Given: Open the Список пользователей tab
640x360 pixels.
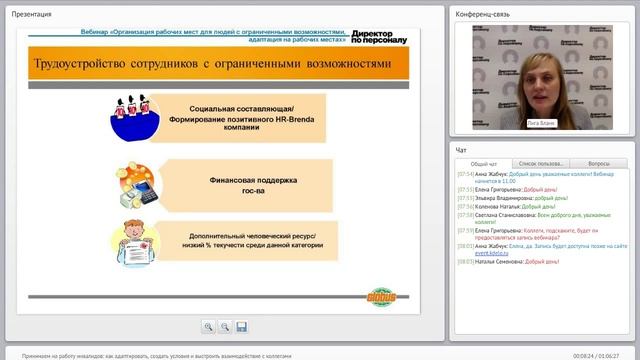Looking at the screenshot, I should tap(541, 164).
